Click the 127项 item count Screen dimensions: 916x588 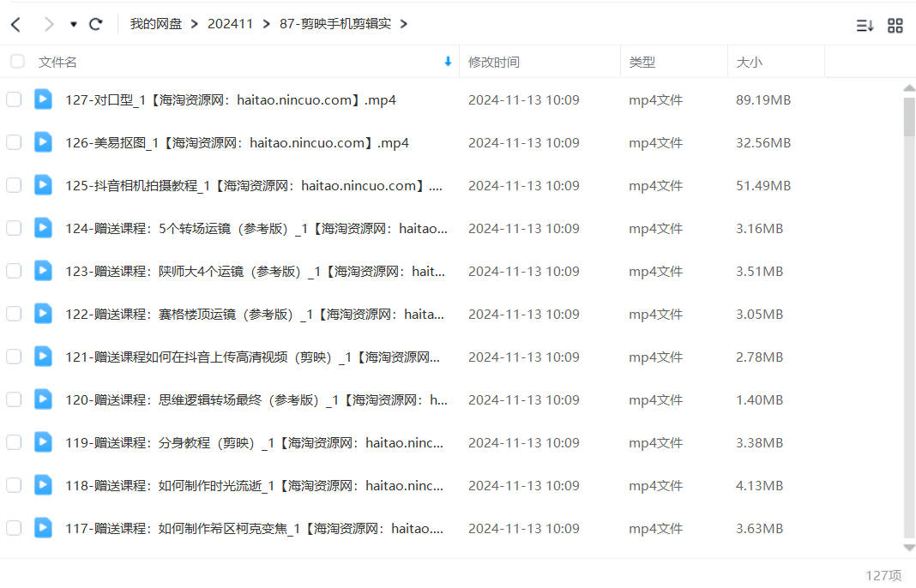pyautogui.click(x=883, y=576)
